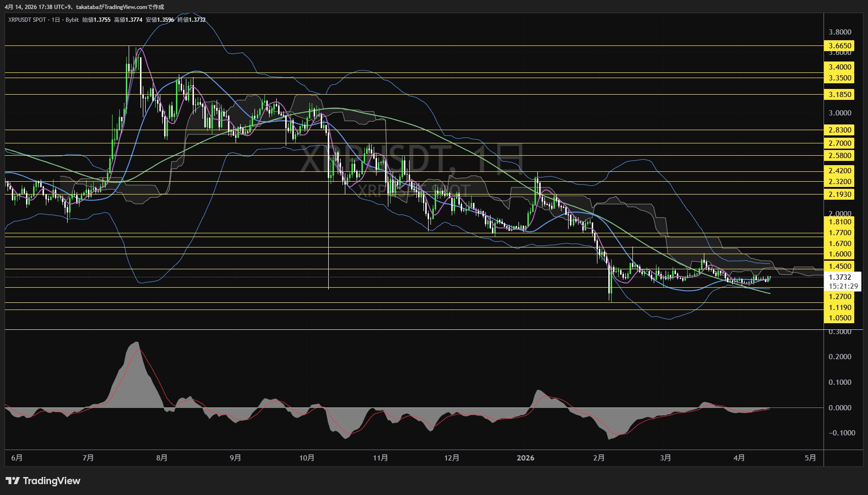Select the 3.6650 yellow price label
The width and height of the screenshot is (868, 495).
[x=840, y=46]
